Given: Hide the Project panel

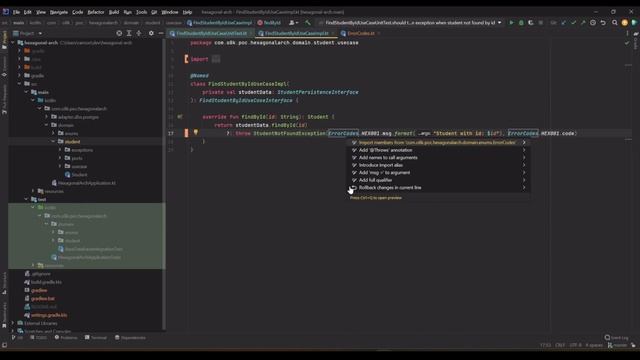Looking at the screenshot, I should (161, 33).
